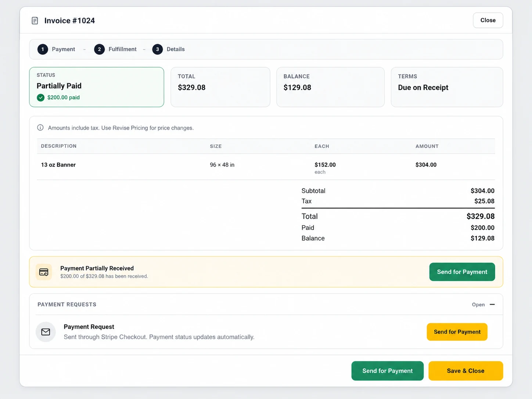Close the invoice dialog
This screenshot has height=399, width=532.
click(488, 20)
